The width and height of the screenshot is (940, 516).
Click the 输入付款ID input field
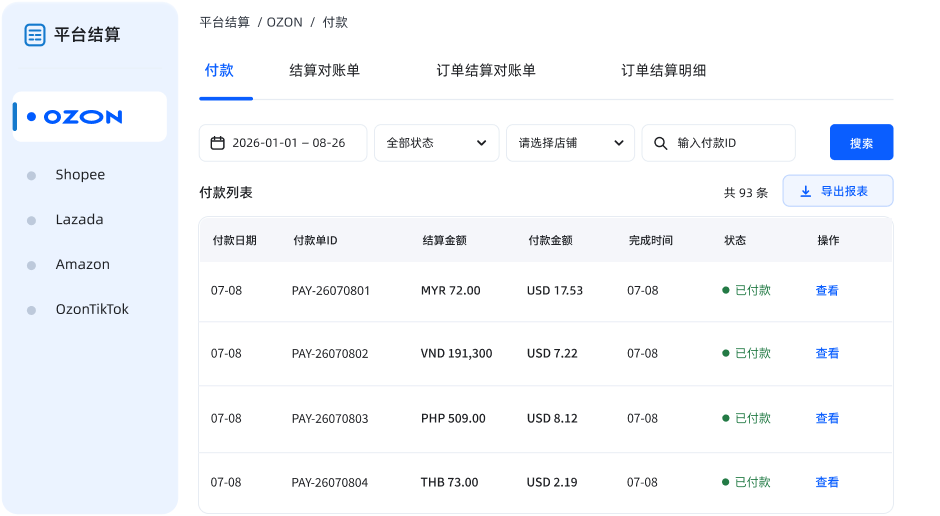pos(718,143)
